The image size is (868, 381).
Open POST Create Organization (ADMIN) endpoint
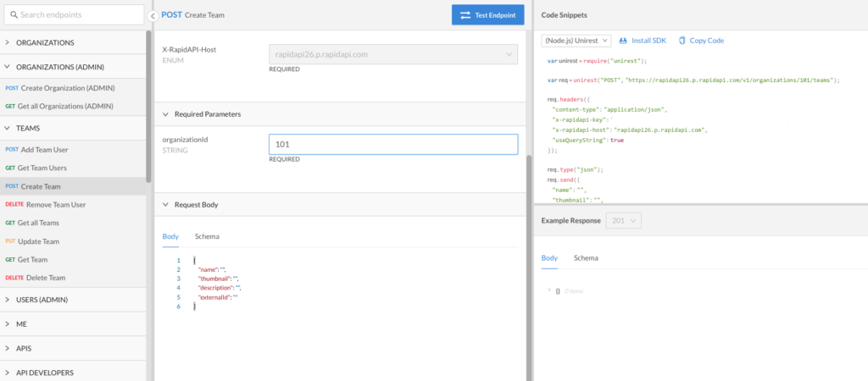[x=73, y=88]
